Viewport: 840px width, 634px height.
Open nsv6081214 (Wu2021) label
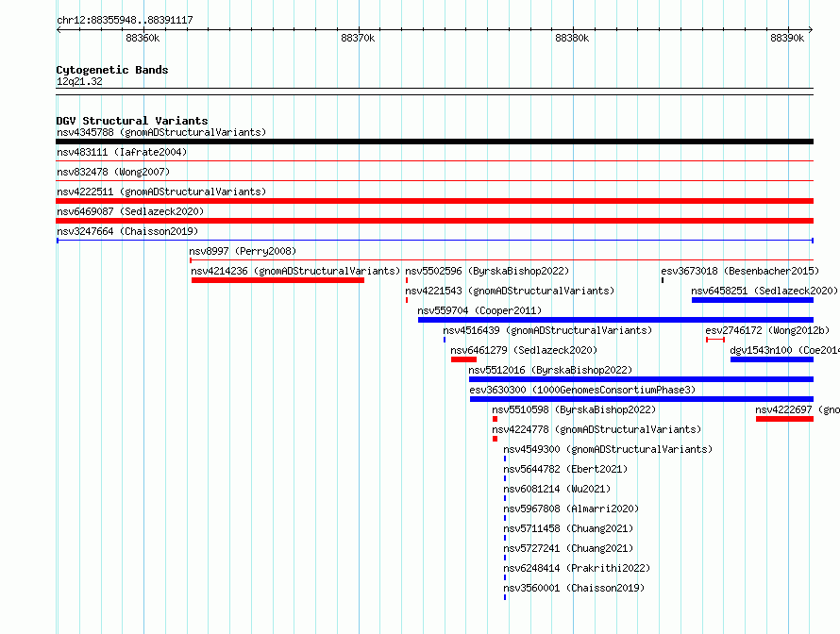pyautogui.click(x=557, y=489)
